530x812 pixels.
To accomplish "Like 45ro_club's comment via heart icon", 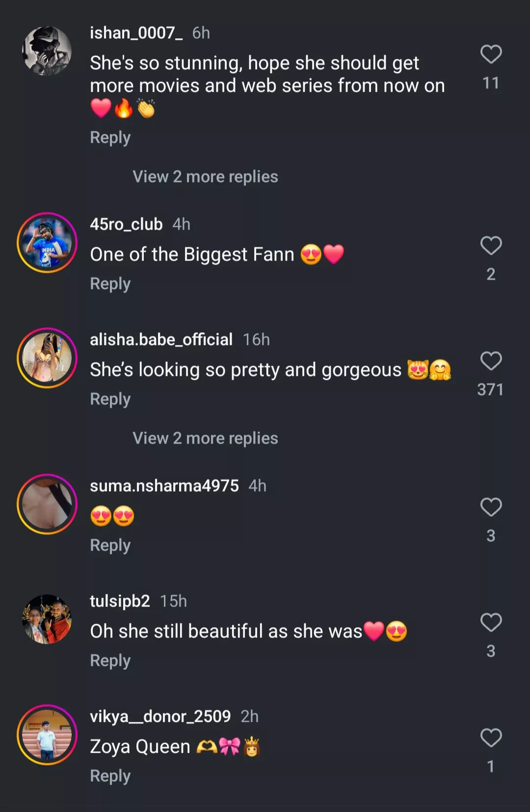I will [491, 246].
